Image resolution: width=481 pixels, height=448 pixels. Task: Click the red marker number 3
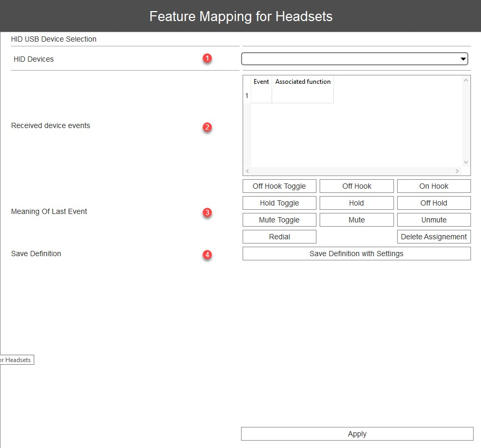(207, 212)
